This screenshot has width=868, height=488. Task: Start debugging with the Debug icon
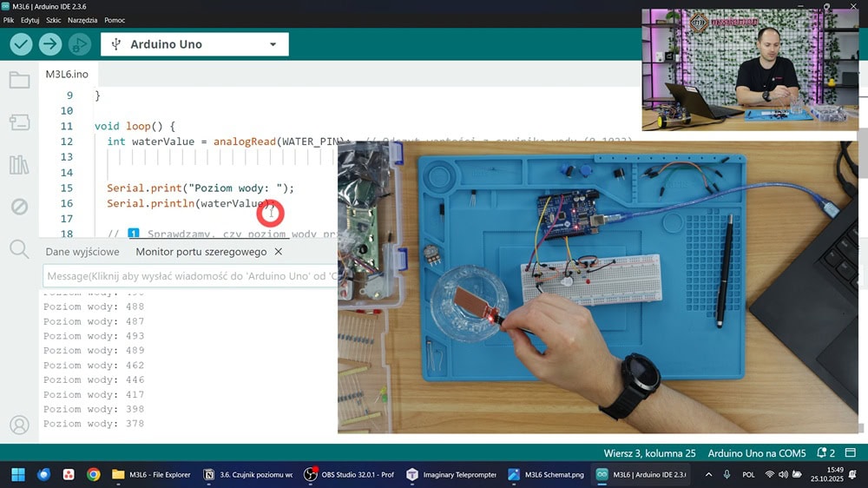(x=79, y=44)
